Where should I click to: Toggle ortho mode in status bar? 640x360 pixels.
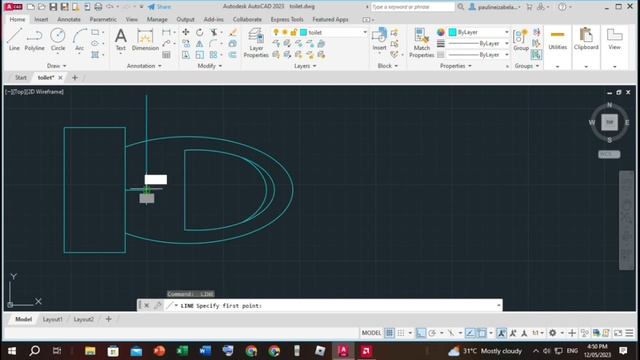421,333
